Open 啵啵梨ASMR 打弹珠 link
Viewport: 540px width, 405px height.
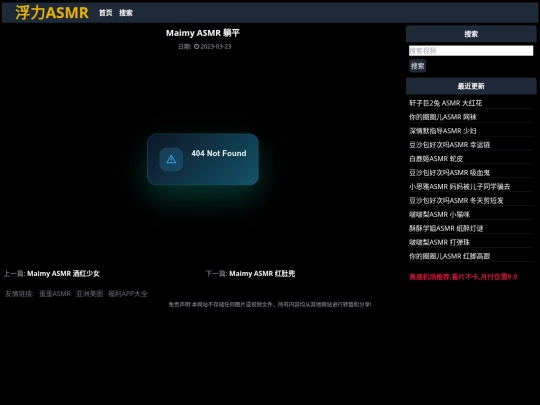[439, 242]
